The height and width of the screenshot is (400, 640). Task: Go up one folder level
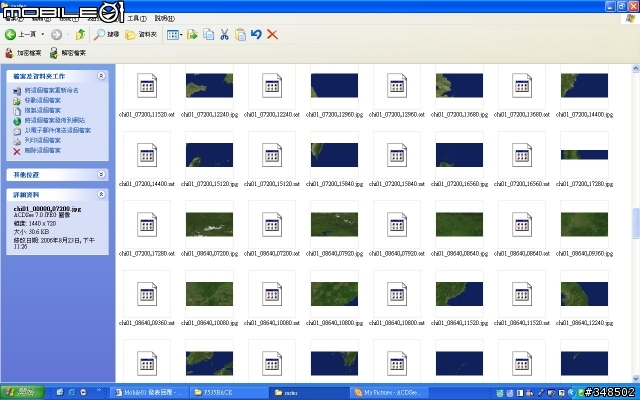coord(80,35)
